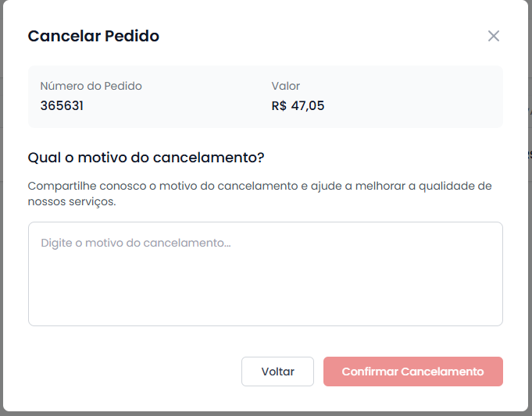Select the order number 365631

(x=62, y=105)
